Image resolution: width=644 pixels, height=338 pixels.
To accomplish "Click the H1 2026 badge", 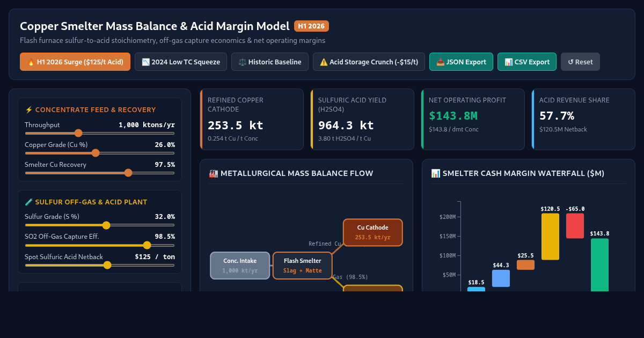I will [311, 26].
